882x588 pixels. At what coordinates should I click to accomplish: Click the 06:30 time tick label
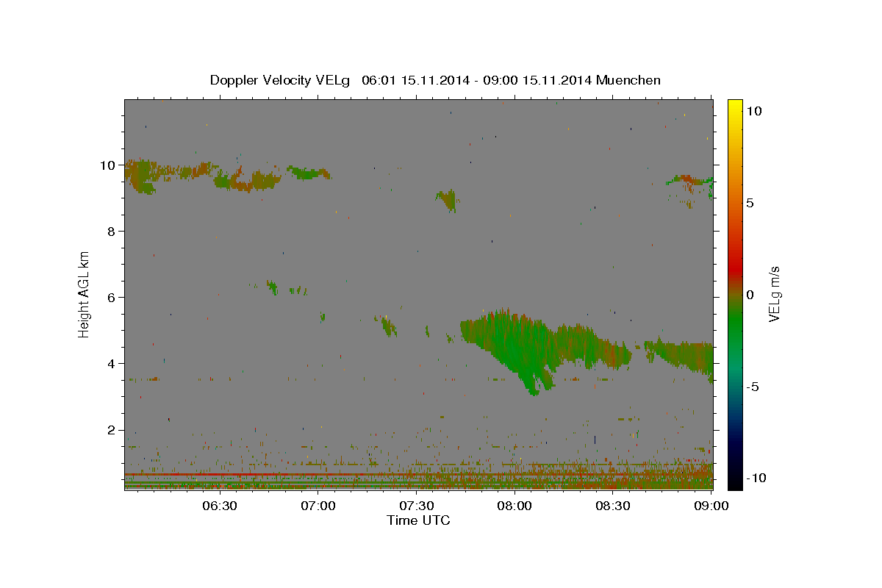[220, 506]
